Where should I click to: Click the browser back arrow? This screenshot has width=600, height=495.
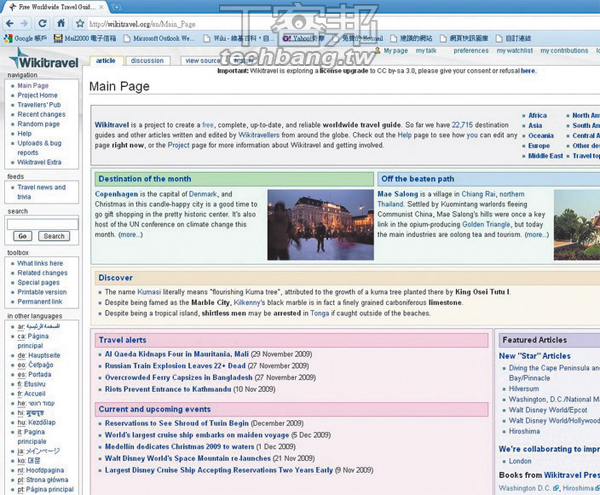[11, 23]
